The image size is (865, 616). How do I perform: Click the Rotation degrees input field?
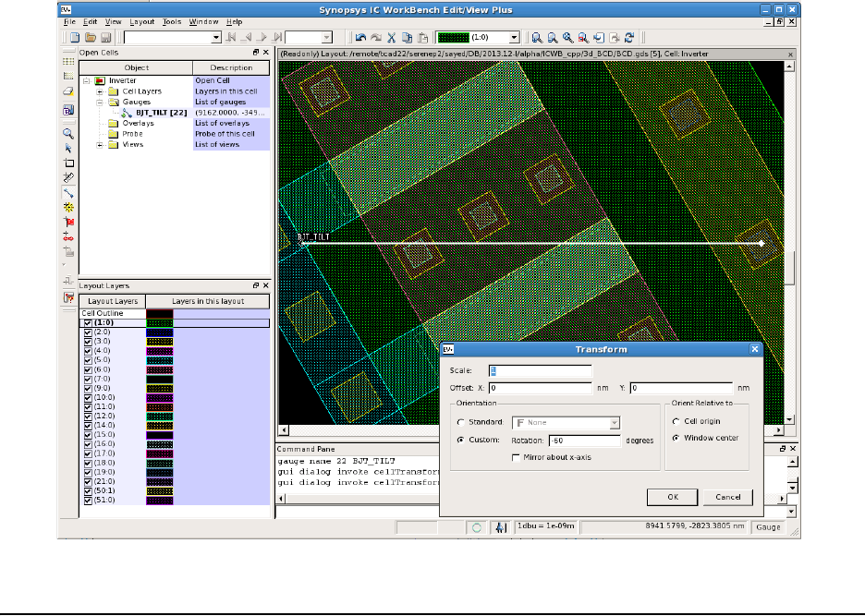coord(583,441)
